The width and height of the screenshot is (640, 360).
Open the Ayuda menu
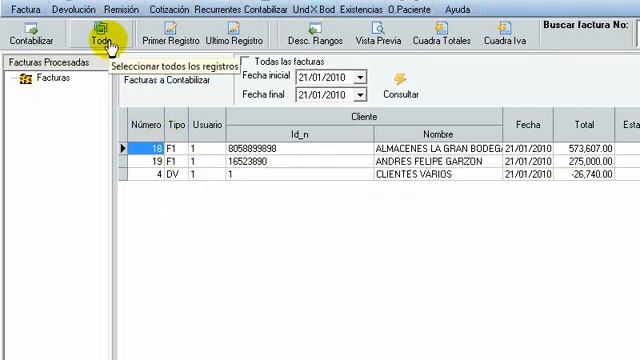pyautogui.click(x=457, y=9)
